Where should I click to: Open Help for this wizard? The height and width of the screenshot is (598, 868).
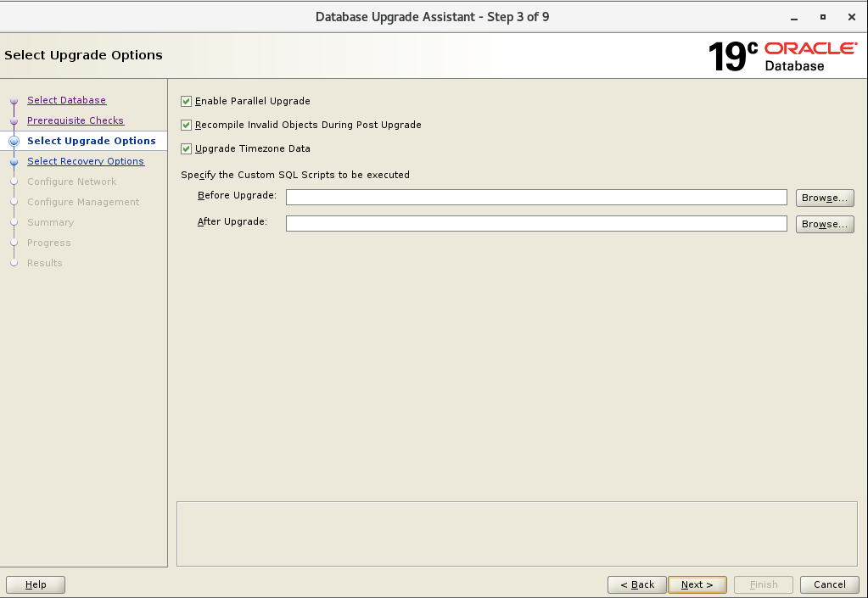click(x=36, y=584)
